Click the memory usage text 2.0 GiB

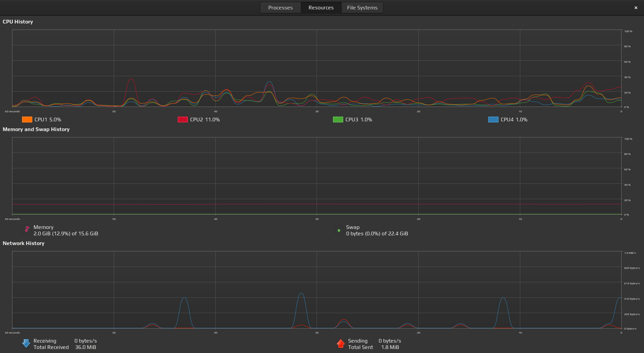click(x=66, y=234)
